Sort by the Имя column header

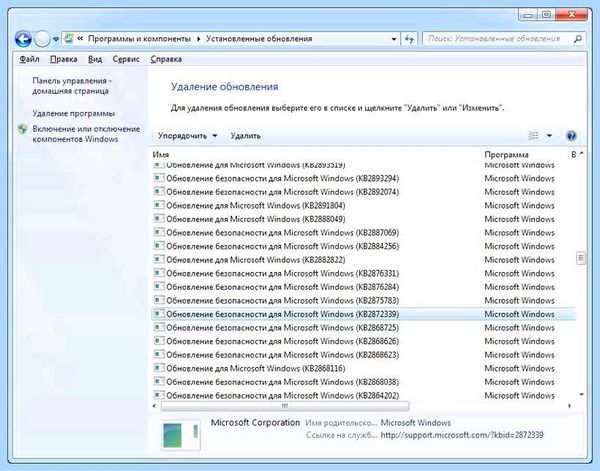pyautogui.click(x=161, y=155)
